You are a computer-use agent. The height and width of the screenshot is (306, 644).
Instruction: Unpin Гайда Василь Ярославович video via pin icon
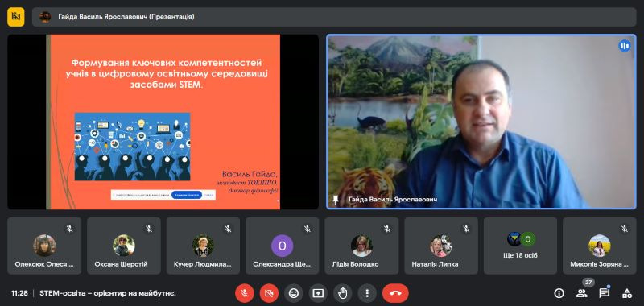(x=336, y=200)
